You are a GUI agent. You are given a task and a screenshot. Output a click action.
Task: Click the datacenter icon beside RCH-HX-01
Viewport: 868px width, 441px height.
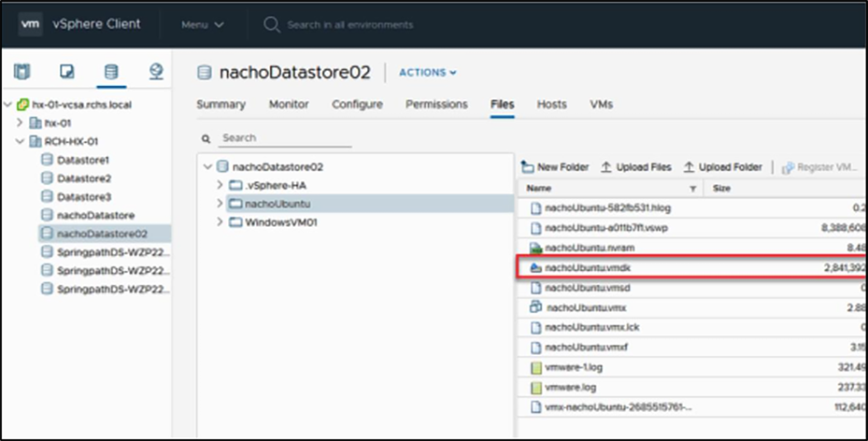[x=36, y=142]
